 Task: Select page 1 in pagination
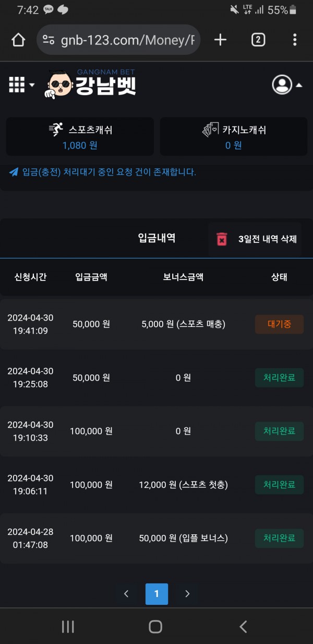156,594
